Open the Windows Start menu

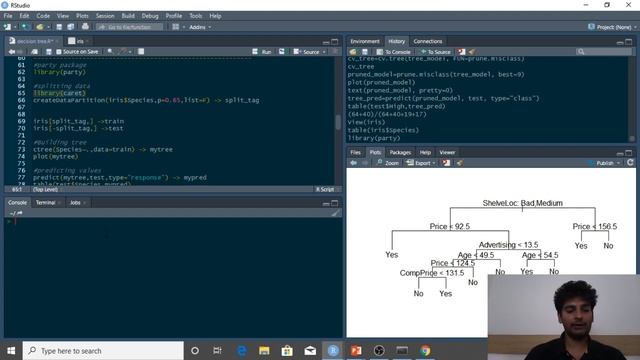pos(11,351)
